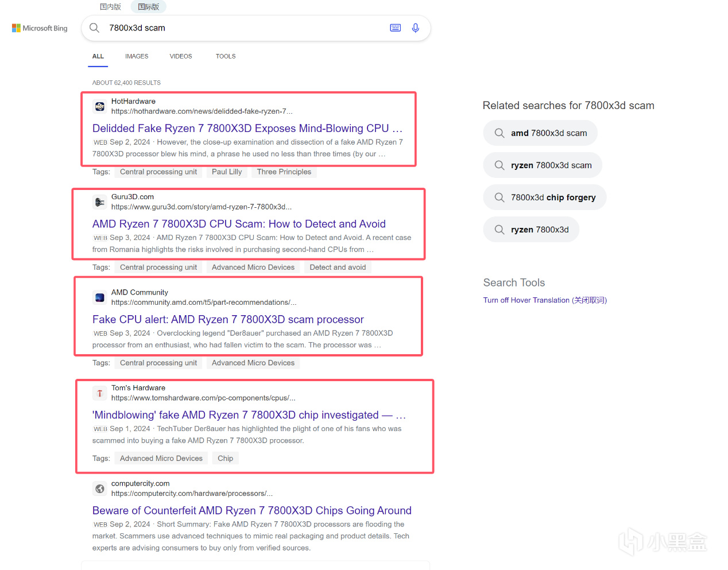Click the Microsoft Bing logo

click(x=40, y=28)
